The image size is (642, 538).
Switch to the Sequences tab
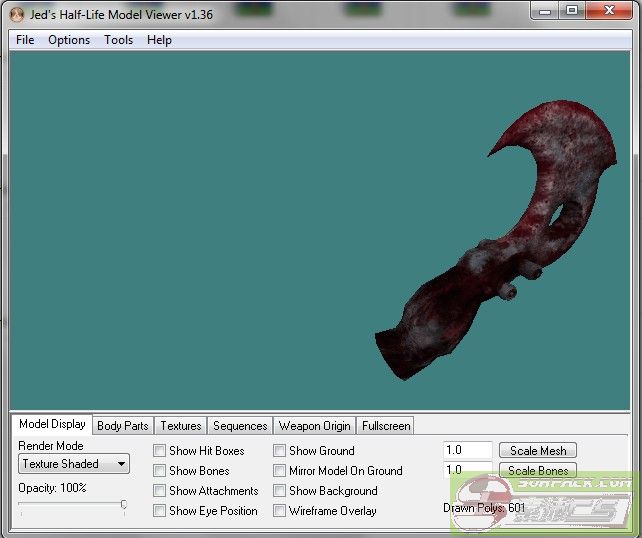240,426
